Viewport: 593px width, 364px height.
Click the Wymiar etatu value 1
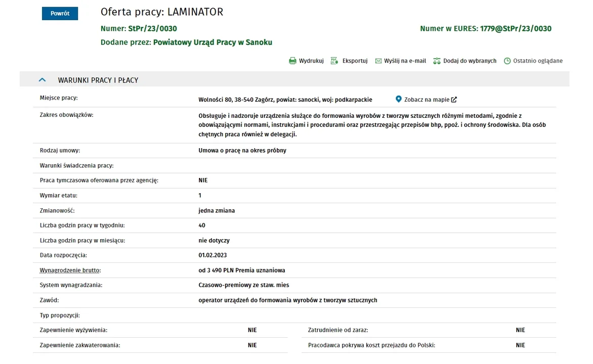(x=200, y=196)
